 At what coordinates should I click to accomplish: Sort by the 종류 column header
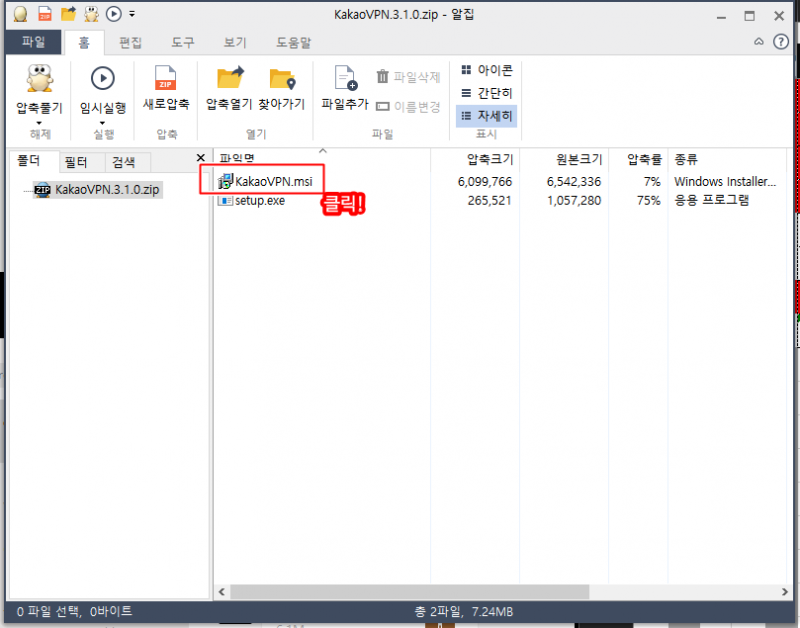pos(727,159)
